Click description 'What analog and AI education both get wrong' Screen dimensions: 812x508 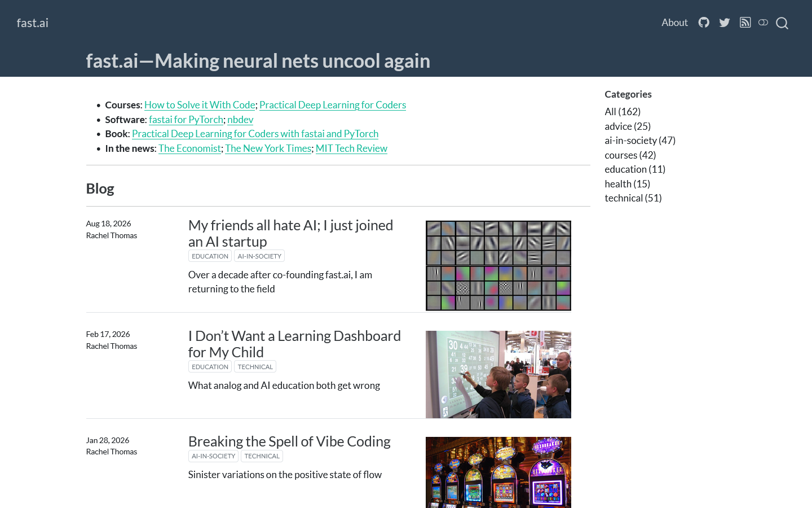click(284, 386)
